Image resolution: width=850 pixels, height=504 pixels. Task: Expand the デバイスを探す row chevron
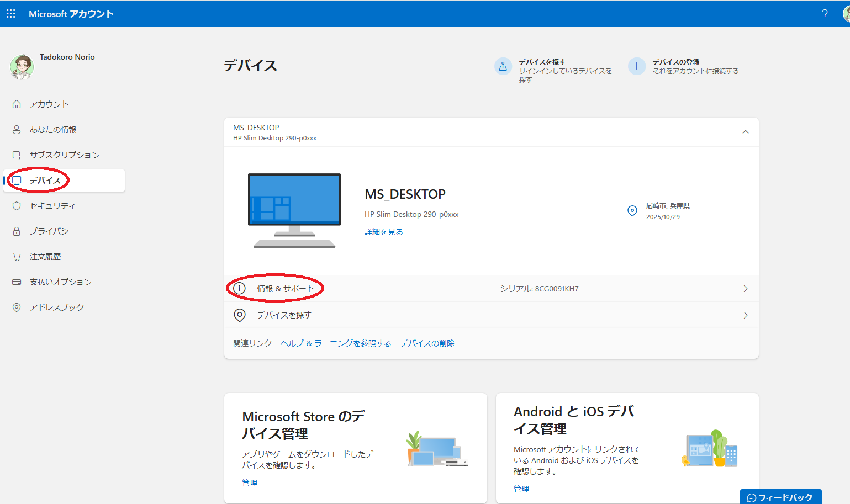(745, 315)
